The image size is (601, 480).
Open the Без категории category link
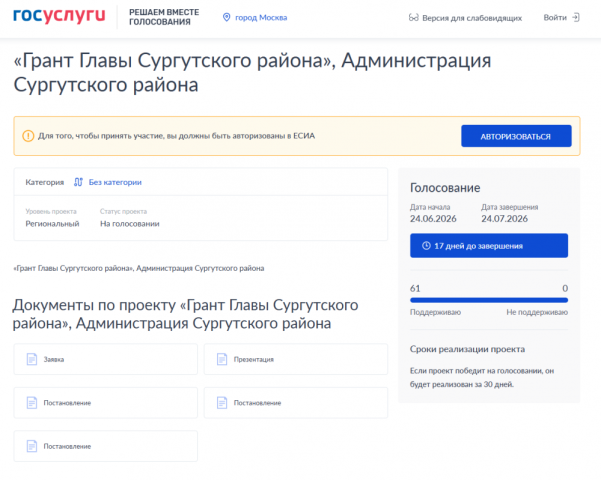coord(115,182)
